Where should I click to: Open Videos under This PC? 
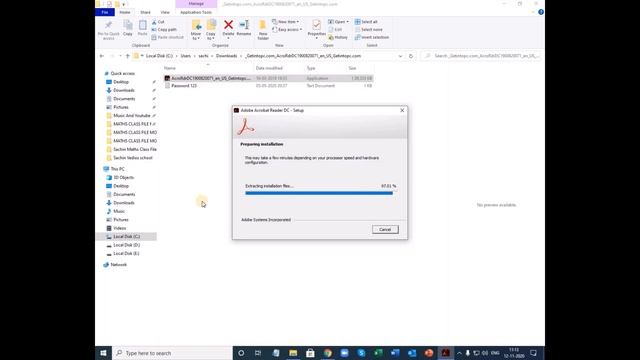120,228
